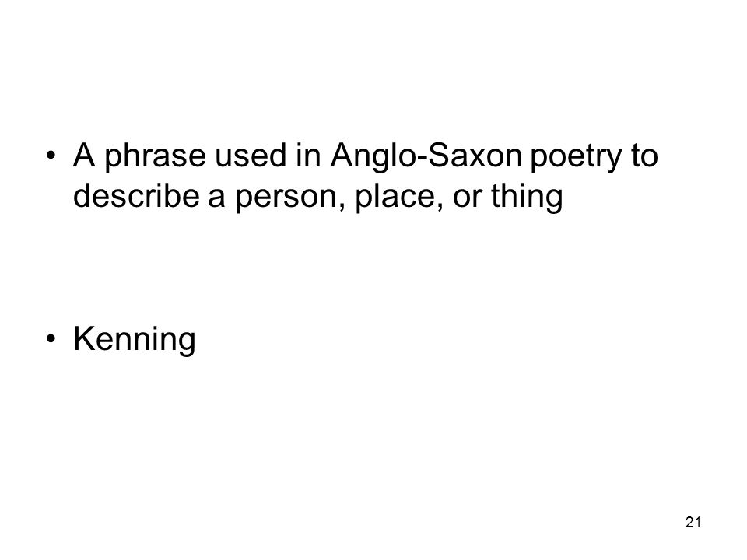This screenshot has width=747, height=560.
Task: Click the letter "A" starting the definition
Action: pos(84,156)
